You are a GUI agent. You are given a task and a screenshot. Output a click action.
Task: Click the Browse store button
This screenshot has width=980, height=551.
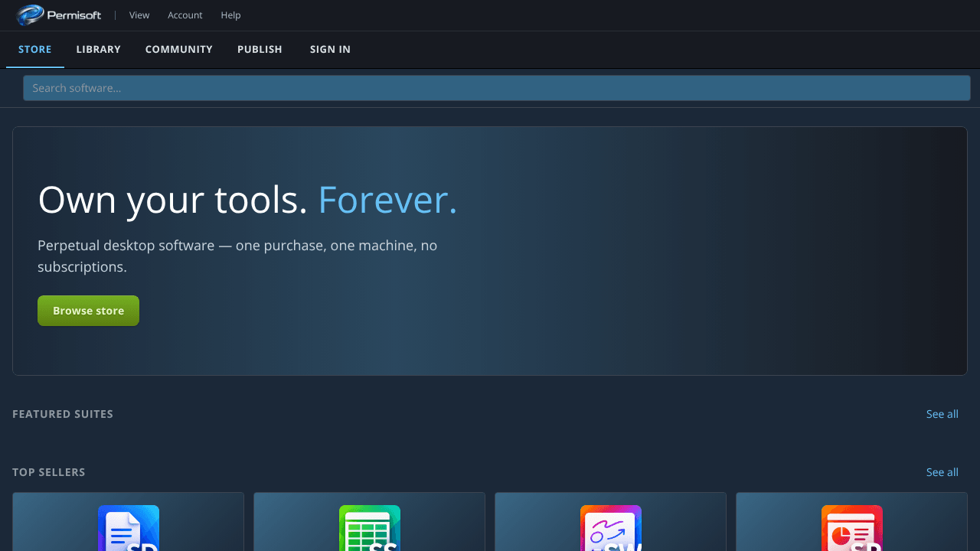(89, 311)
